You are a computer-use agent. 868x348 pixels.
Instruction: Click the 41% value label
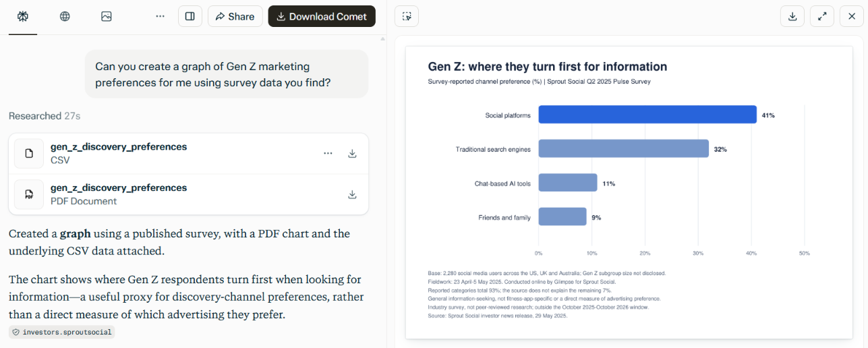click(768, 115)
